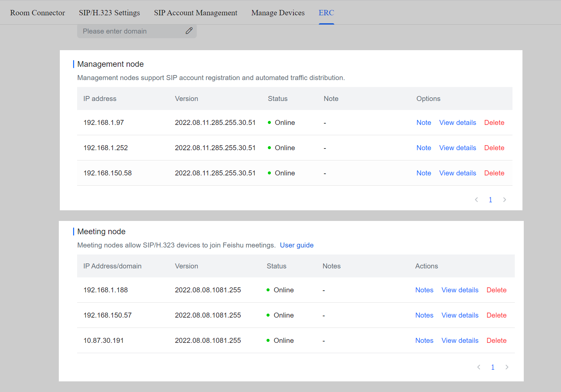
Task: Click the online status dot beside 10.87.30.191
Action: tap(268, 340)
